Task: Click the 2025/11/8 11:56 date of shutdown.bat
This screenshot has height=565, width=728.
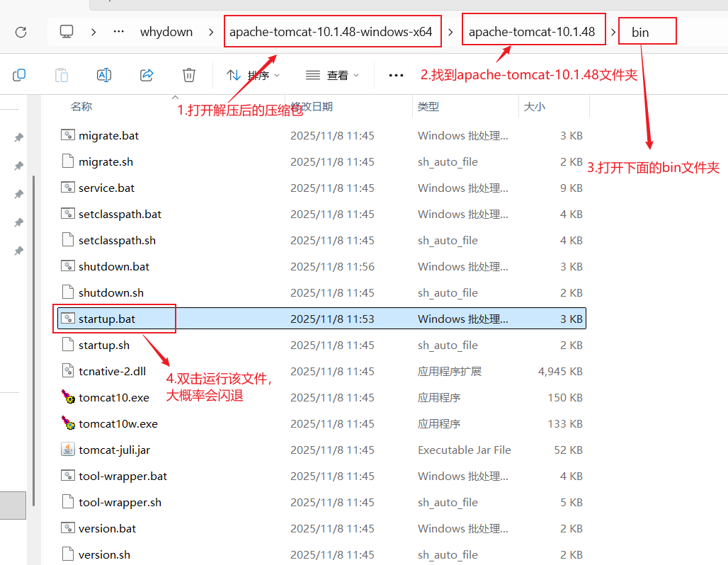Action: tap(332, 266)
